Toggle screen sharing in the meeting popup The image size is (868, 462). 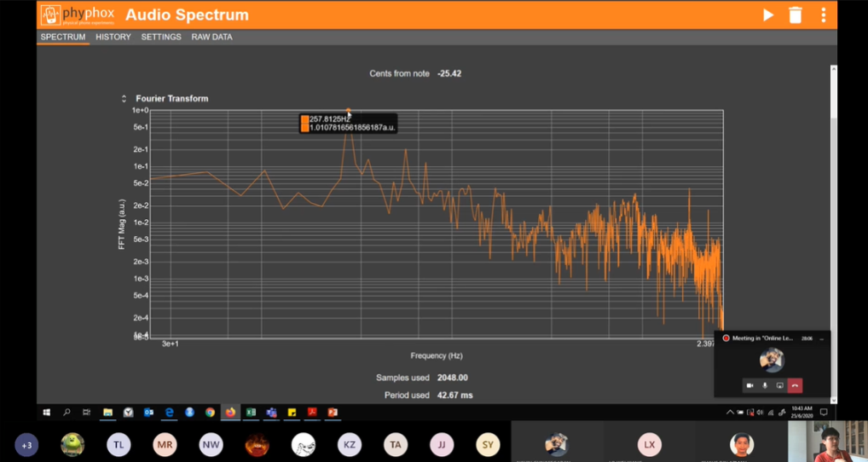[x=779, y=386]
